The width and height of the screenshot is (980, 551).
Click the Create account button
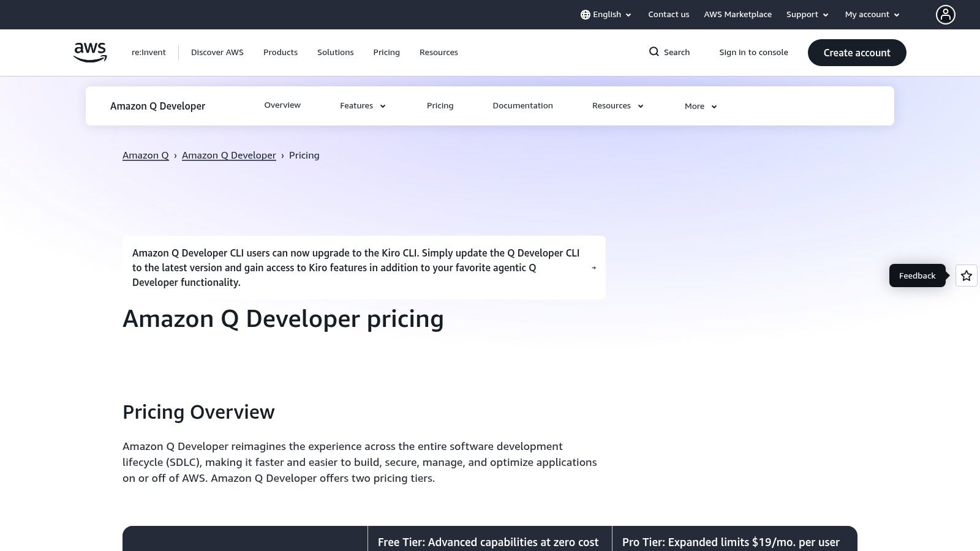click(857, 53)
